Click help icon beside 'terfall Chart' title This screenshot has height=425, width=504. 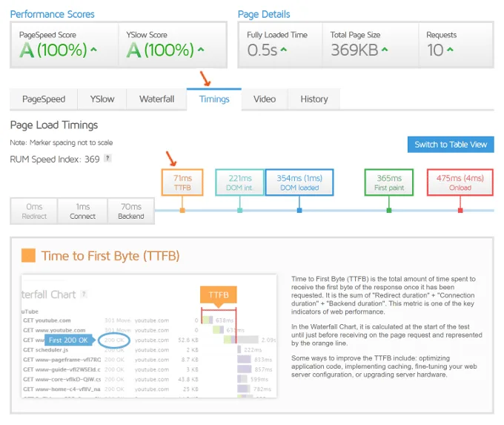(x=84, y=294)
